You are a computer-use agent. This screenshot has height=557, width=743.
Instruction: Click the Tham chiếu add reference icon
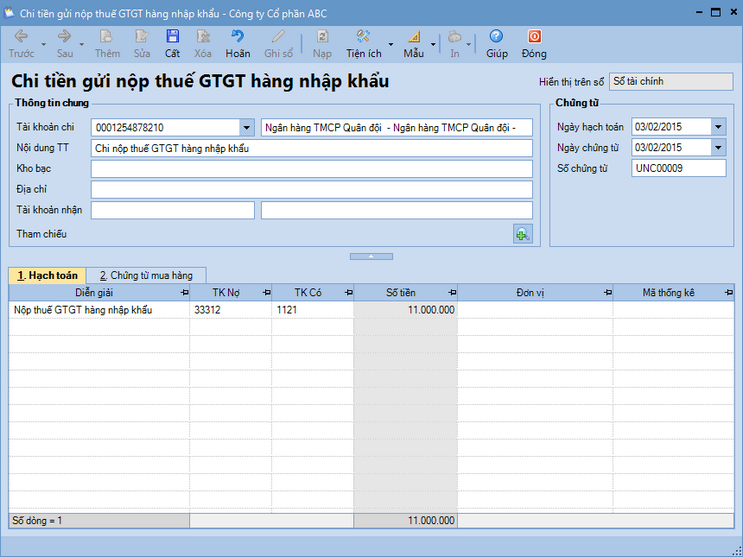523,234
